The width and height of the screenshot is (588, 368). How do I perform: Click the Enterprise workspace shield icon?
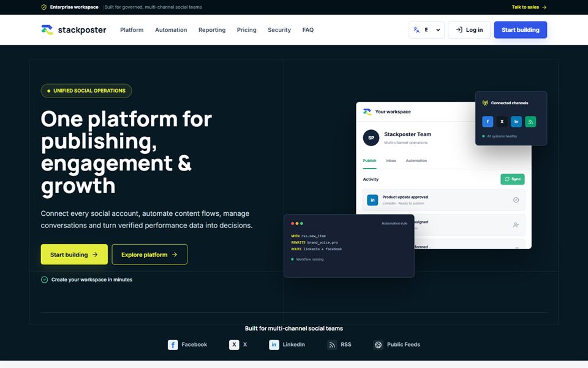(x=44, y=7)
